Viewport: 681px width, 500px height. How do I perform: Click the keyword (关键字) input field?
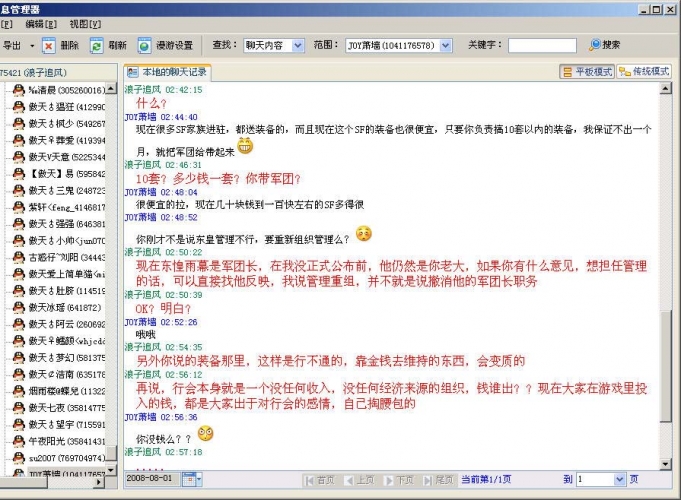(542, 46)
